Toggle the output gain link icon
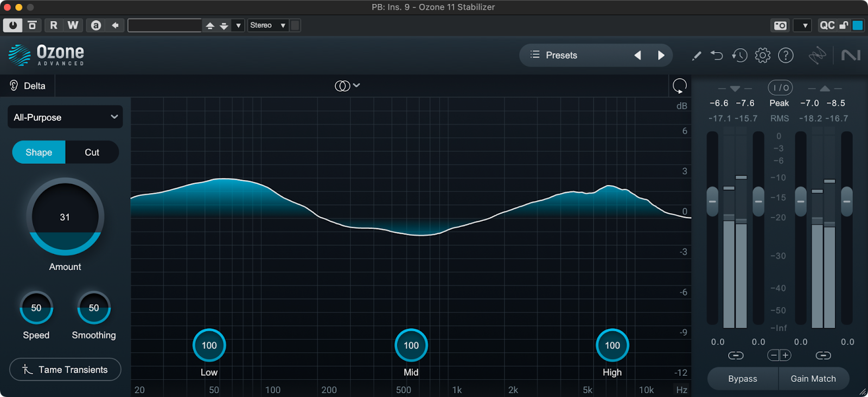The image size is (868, 397). [823, 355]
